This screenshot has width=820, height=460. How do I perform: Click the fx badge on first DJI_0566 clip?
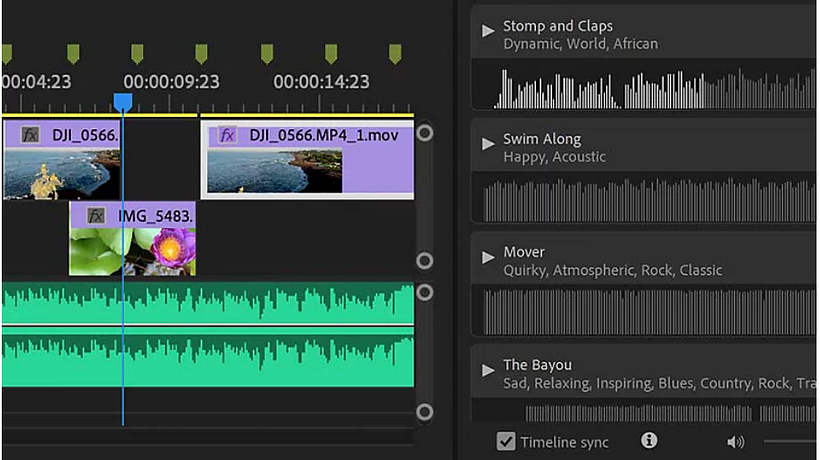pyautogui.click(x=30, y=135)
